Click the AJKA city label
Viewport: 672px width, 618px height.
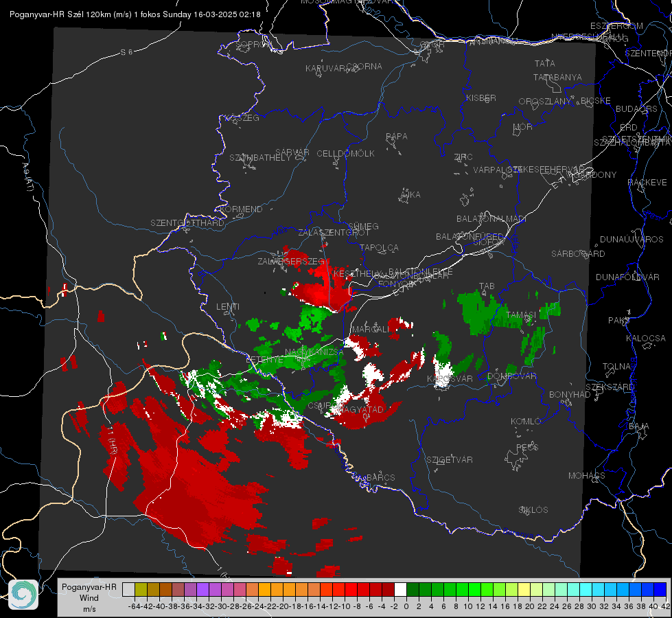pyautogui.click(x=410, y=195)
